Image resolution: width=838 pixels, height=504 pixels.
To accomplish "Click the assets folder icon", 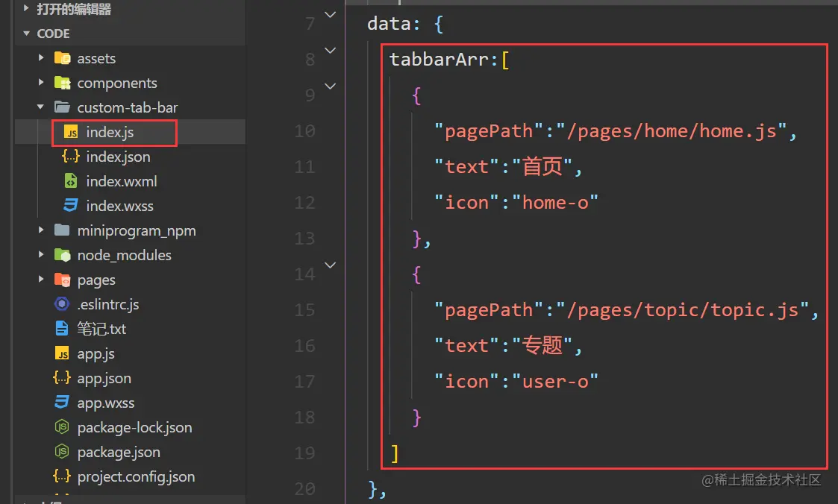I will tap(63, 57).
